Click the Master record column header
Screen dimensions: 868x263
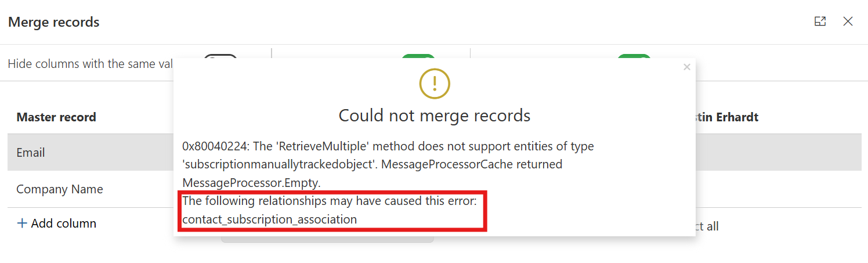click(x=56, y=117)
